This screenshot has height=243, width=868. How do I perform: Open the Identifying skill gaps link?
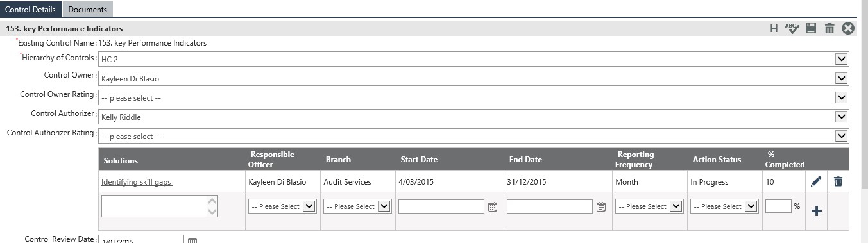pyautogui.click(x=137, y=182)
